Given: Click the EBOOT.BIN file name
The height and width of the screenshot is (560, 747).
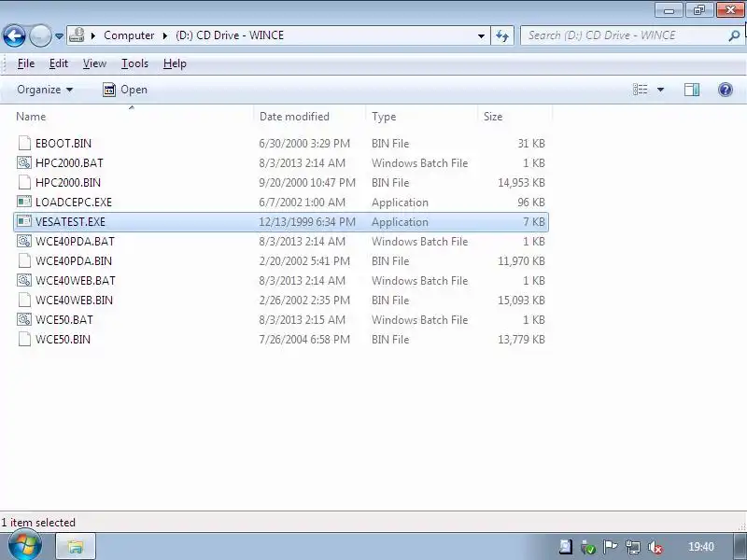Looking at the screenshot, I should coord(63,144).
